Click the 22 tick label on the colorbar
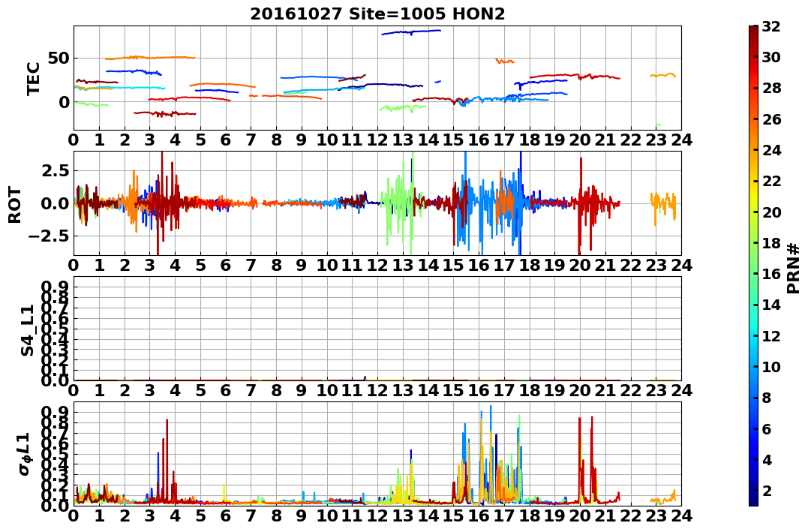Viewport: 808px width, 532px height. tap(771, 181)
